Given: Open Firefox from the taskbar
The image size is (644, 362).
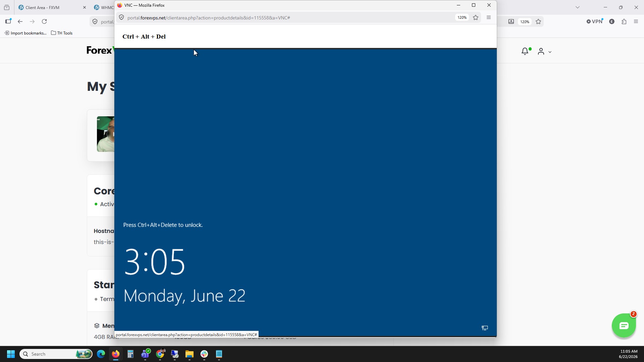Looking at the screenshot, I should point(116,354).
